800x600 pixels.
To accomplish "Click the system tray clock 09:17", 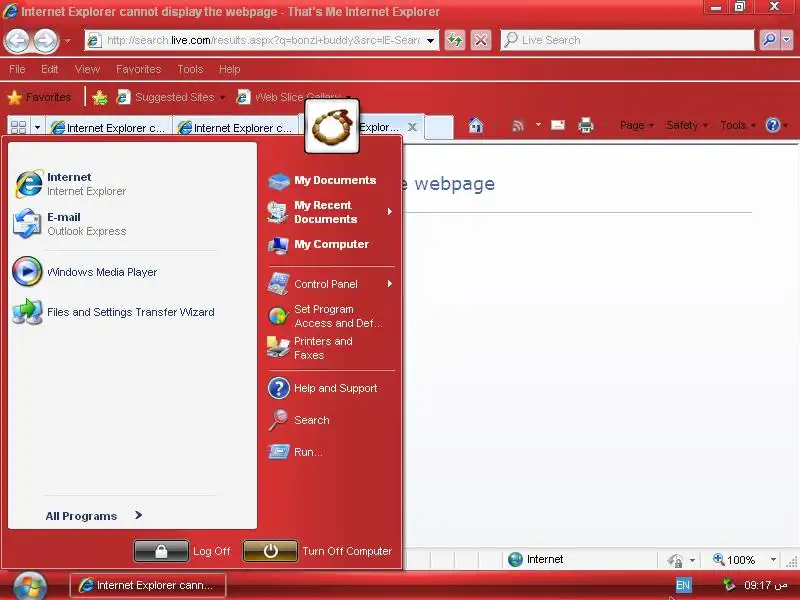I will coord(765,585).
